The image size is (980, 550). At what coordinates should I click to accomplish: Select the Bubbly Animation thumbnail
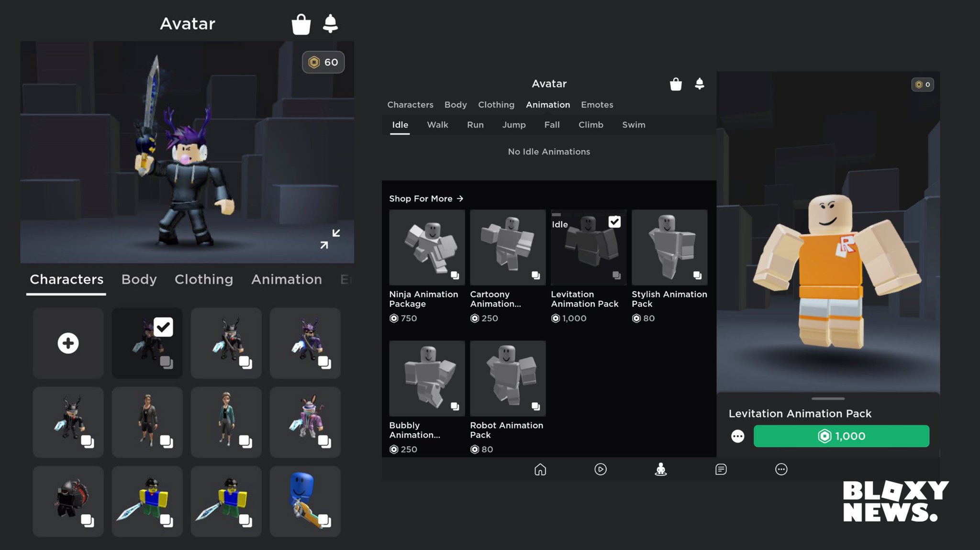pos(426,378)
